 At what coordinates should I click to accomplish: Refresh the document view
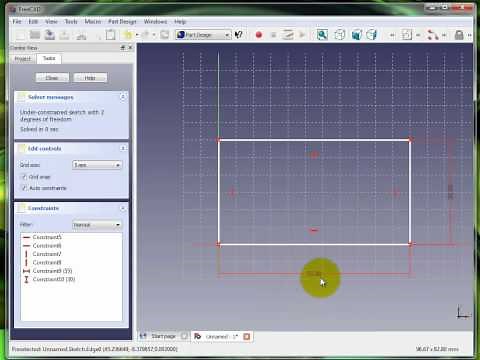click(x=164, y=35)
